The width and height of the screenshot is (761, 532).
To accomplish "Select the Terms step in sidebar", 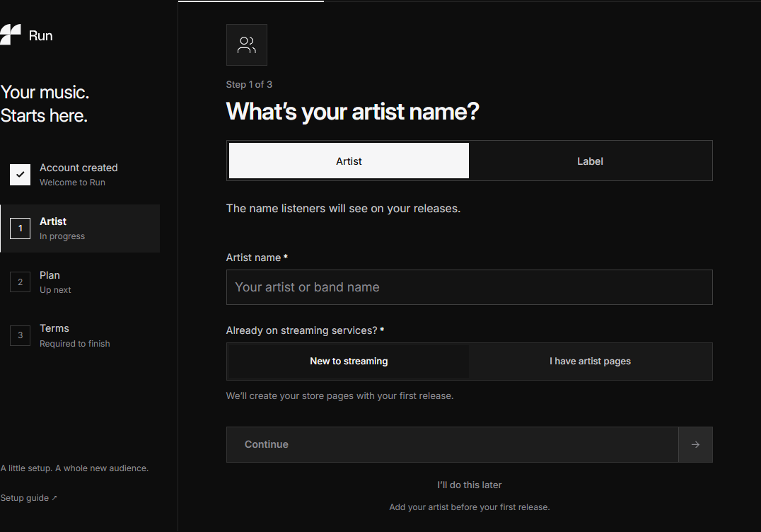I will pos(80,335).
